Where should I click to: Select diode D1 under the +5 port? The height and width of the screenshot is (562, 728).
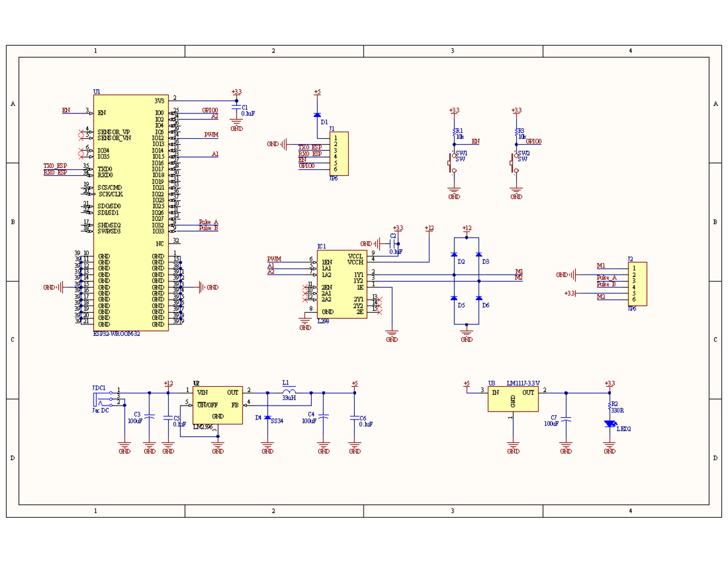point(317,115)
